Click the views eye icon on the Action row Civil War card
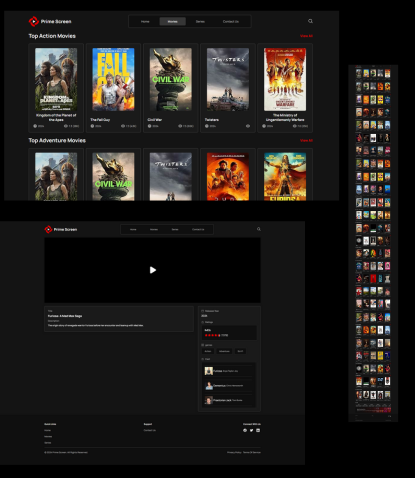 [x=180, y=126]
